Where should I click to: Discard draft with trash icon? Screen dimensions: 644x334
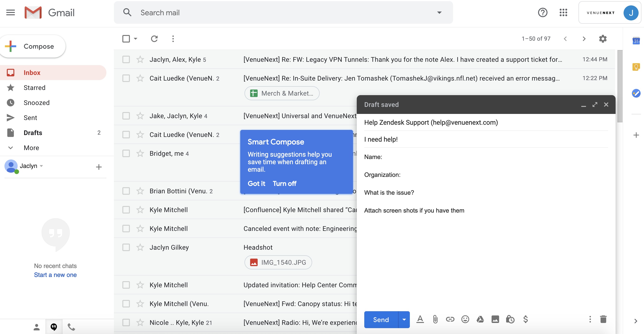pos(603,319)
